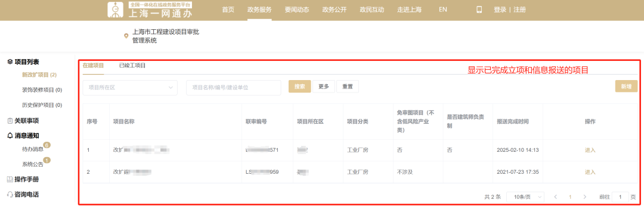Image resolution: width=644 pixels, height=224 pixels.
Task: Click the 上海市工程建设项目审批管理系统 title
Action: 166,36
